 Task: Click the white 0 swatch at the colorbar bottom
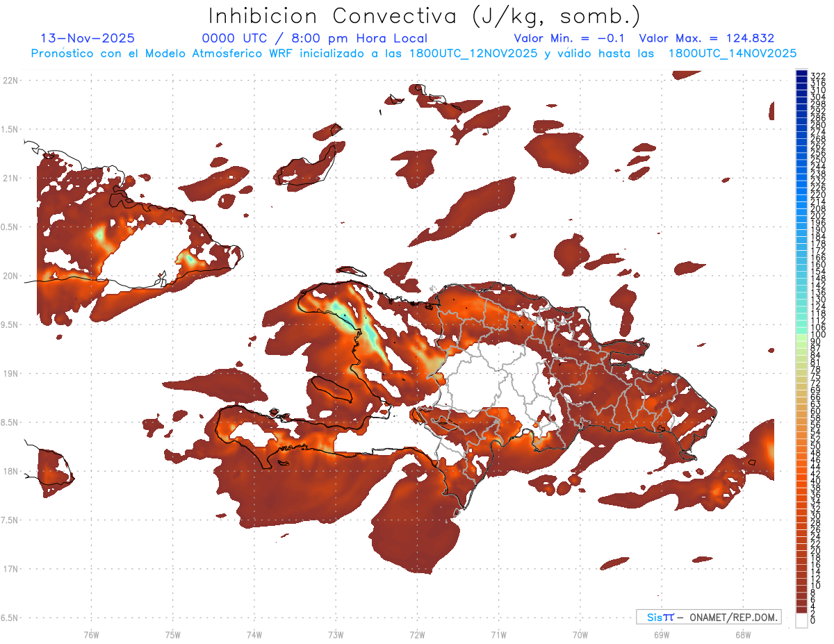801,620
